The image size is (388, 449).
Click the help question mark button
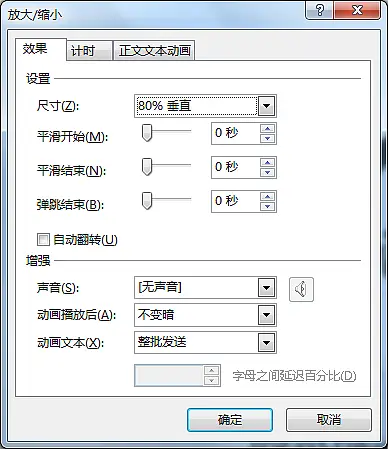[319, 10]
